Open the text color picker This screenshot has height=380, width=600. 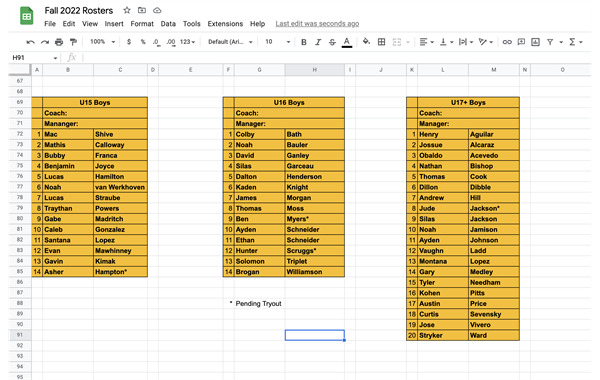tap(347, 42)
